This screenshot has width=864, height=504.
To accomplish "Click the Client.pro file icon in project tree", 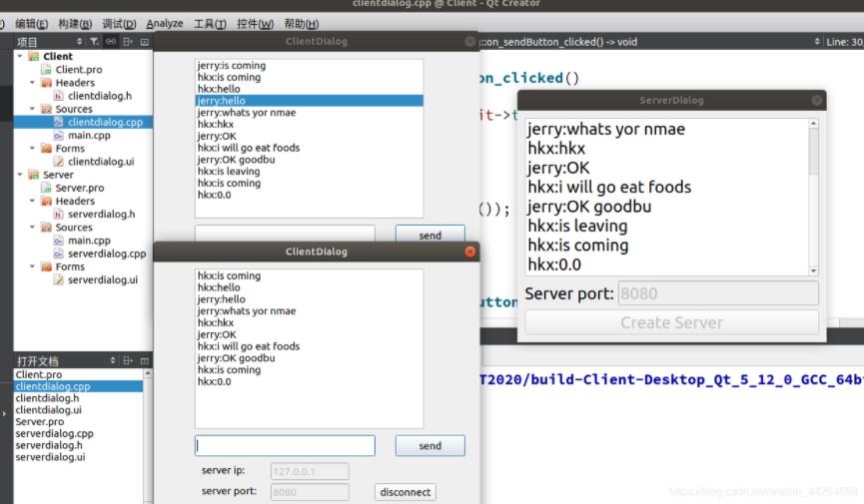I will 47,70.
